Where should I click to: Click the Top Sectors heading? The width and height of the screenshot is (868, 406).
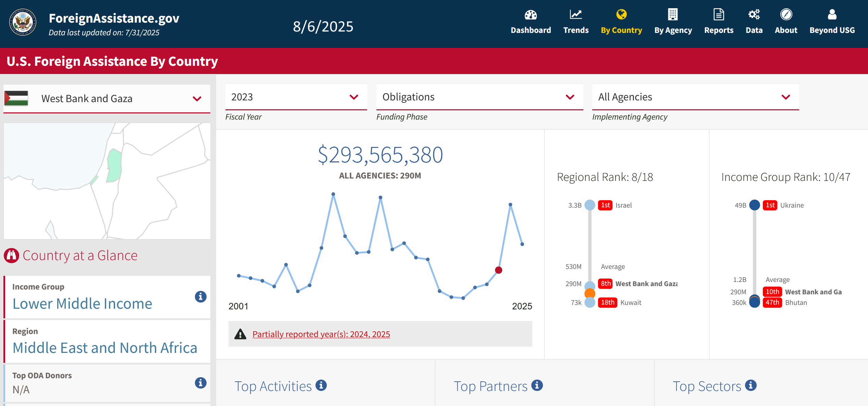pyautogui.click(x=707, y=386)
